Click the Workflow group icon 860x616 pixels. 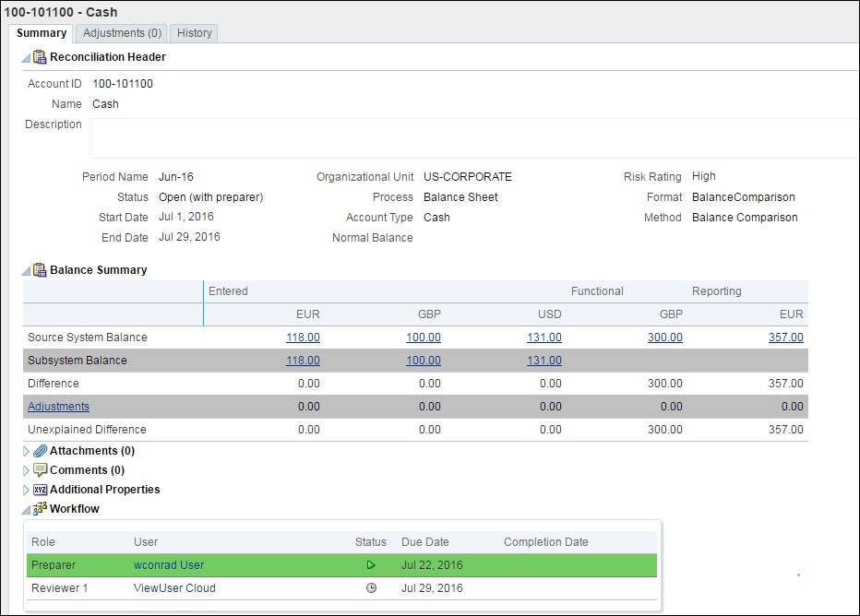click(38, 508)
